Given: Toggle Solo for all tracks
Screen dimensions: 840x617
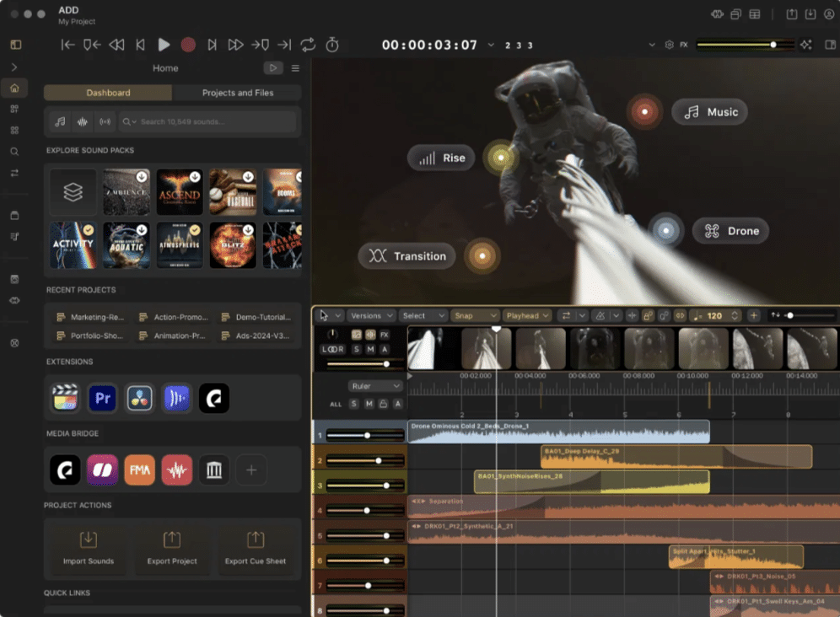Looking at the screenshot, I should tap(354, 404).
